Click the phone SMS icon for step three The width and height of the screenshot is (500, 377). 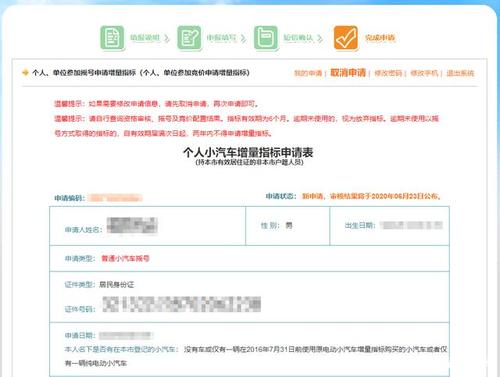(x=266, y=38)
